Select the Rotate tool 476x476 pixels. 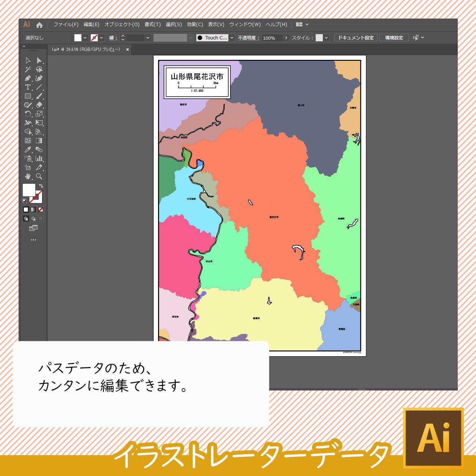[28, 114]
